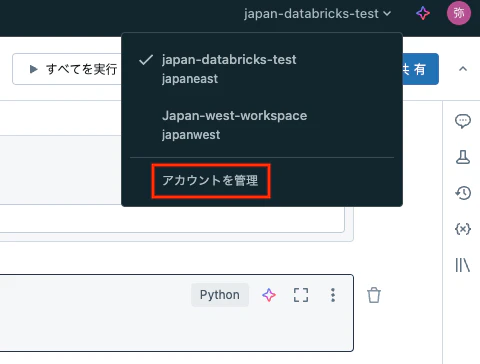480x364 pixels.
Task: Choose アカウントを管理 from the workspace menu
Action: 211,181
